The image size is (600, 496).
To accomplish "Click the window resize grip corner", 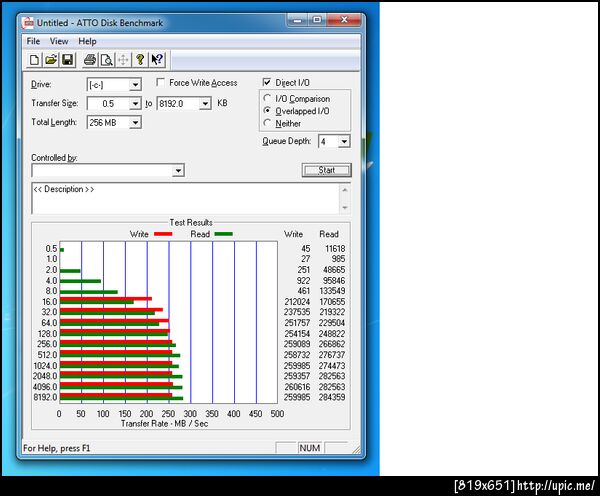I will click(356, 450).
